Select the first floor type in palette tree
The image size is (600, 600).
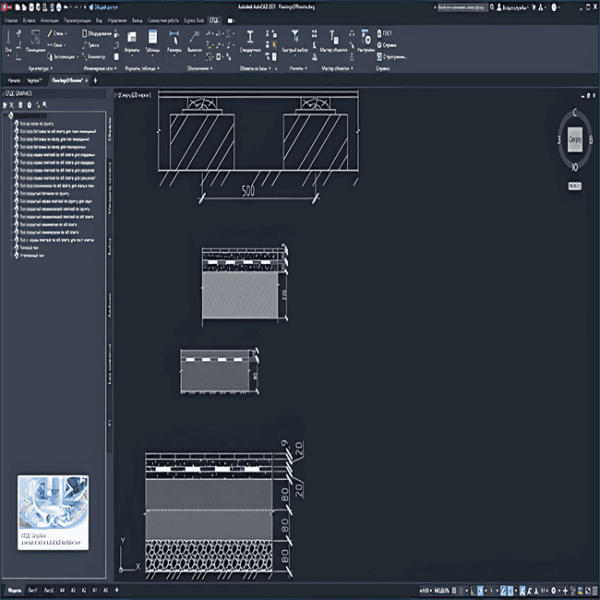(x=37, y=124)
